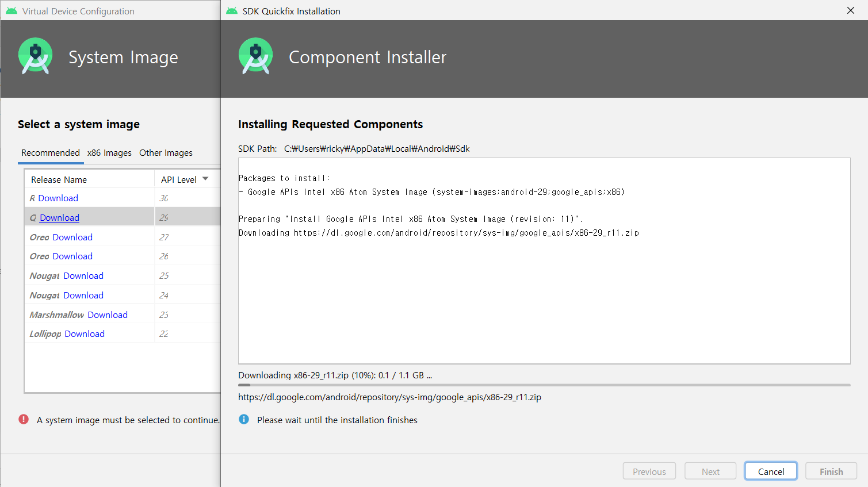
Task: Click the Marshmallow release name
Action: point(57,315)
